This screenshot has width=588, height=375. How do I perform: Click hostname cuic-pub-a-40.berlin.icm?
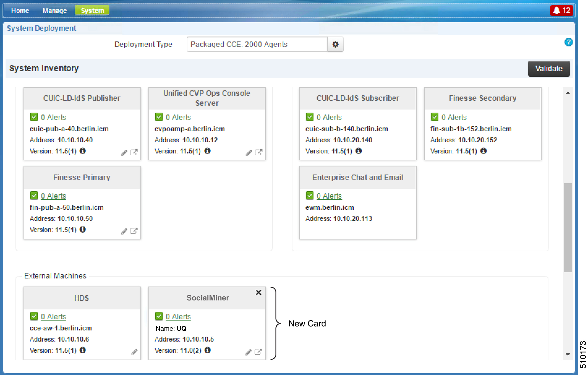(x=69, y=129)
